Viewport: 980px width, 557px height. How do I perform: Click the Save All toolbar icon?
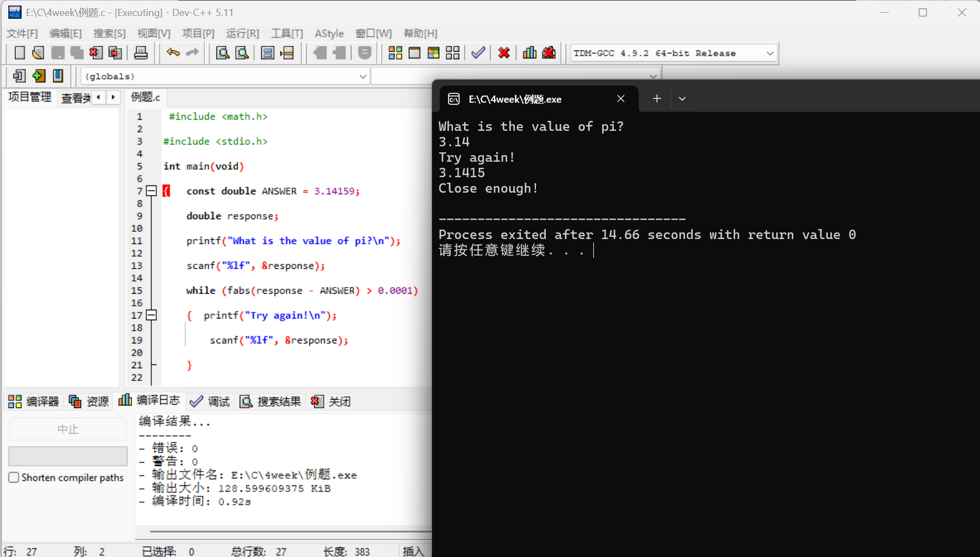(x=77, y=53)
